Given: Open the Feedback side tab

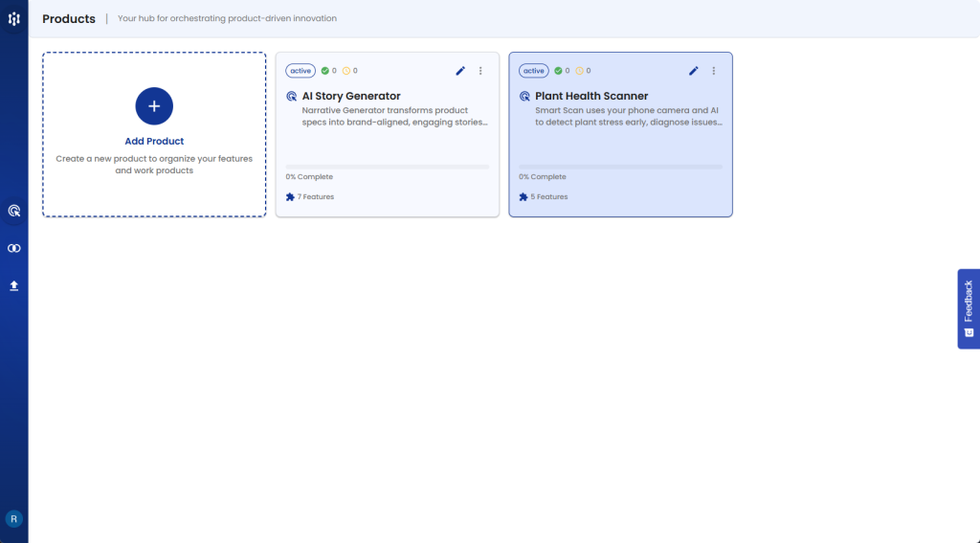Looking at the screenshot, I should (969, 308).
